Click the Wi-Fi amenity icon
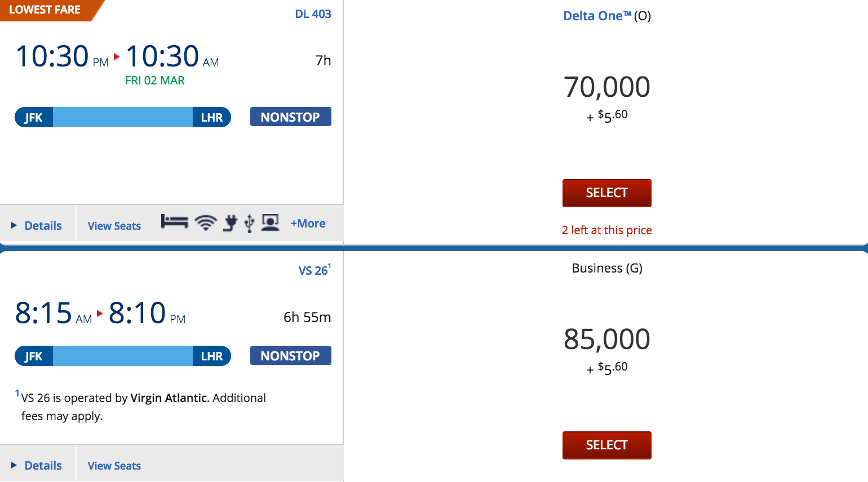The width and height of the screenshot is (868, 482). (206, 223)
